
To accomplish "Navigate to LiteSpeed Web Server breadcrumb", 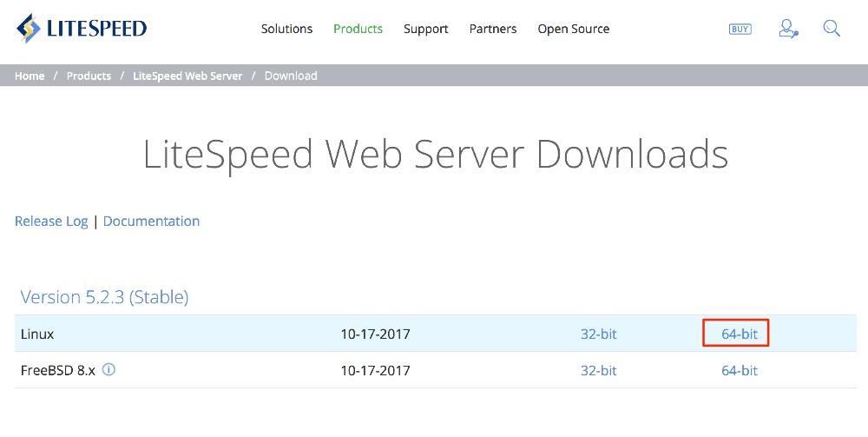I will click(x=187, y=76).
